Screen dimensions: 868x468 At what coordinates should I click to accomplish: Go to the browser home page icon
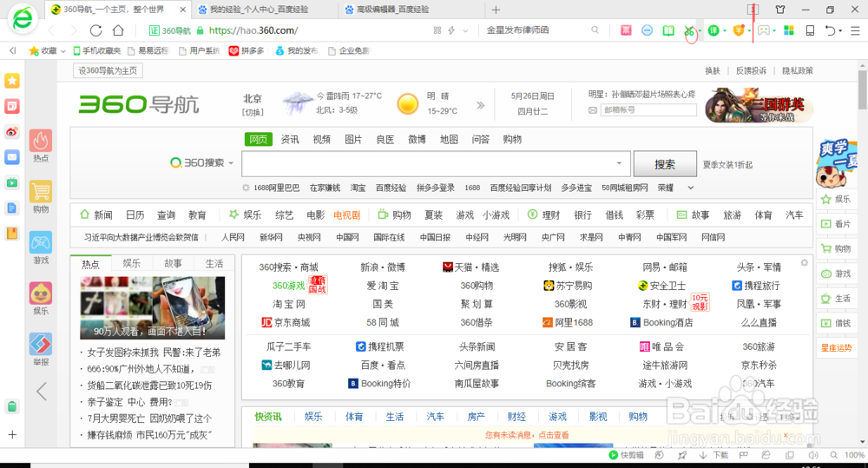(x=118, y=30)
